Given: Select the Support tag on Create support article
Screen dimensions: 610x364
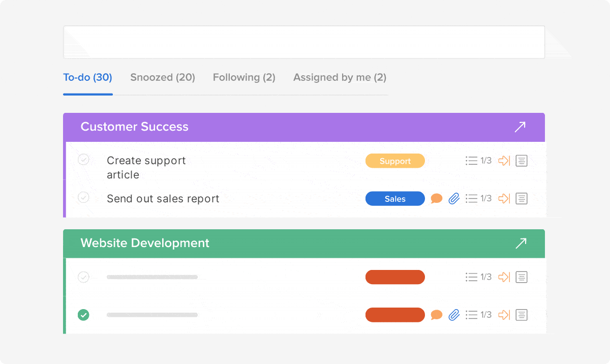Looking at the screenshot, I should (x=395, y=161).
